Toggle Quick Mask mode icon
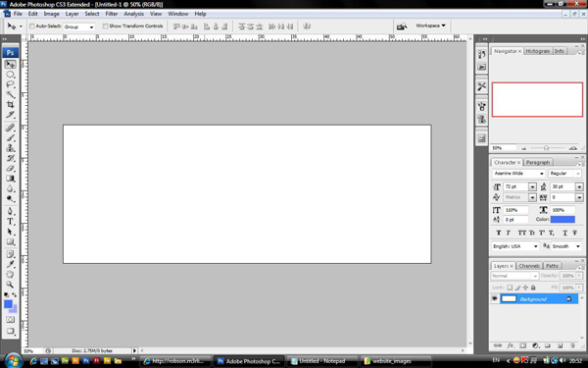Image resolution: width=588 pixels, height=368 pixels. click(10, 320)
